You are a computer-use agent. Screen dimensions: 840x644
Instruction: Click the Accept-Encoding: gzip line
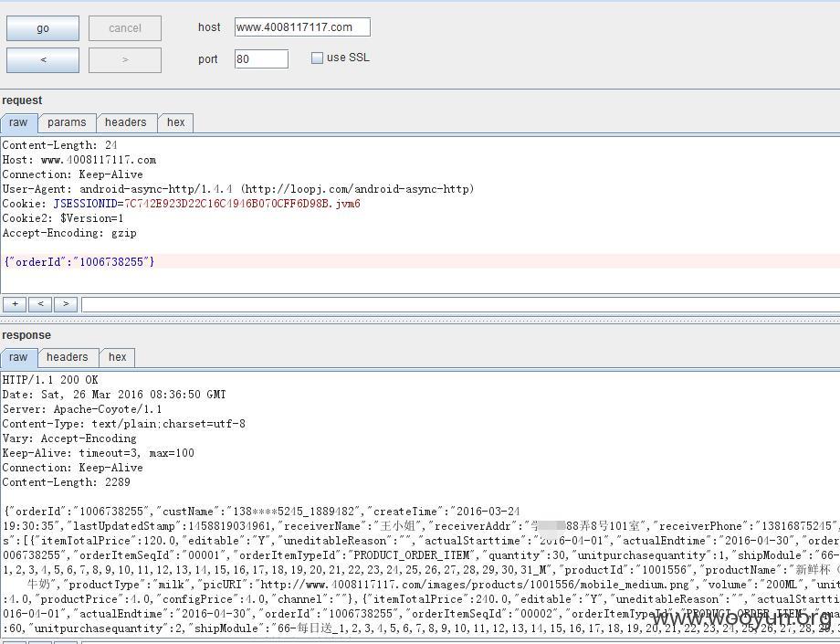[69, 233]
